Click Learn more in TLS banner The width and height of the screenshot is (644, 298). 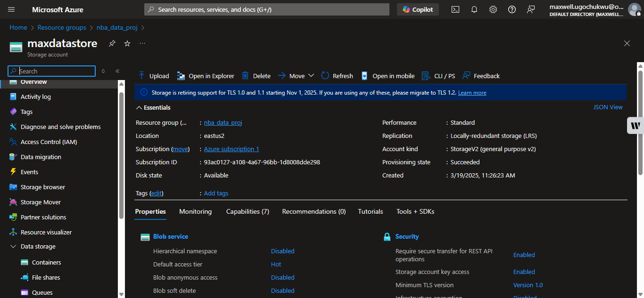[x=472, y=93]
